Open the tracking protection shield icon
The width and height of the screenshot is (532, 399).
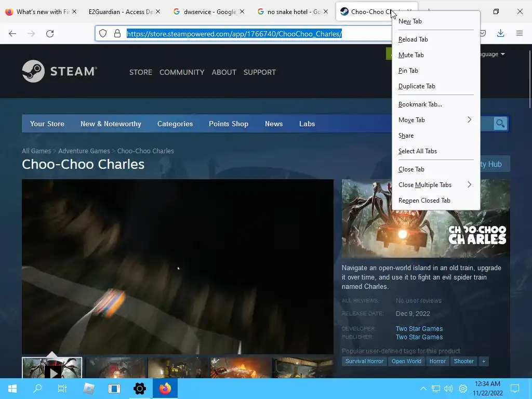click(x=103, y=33)
